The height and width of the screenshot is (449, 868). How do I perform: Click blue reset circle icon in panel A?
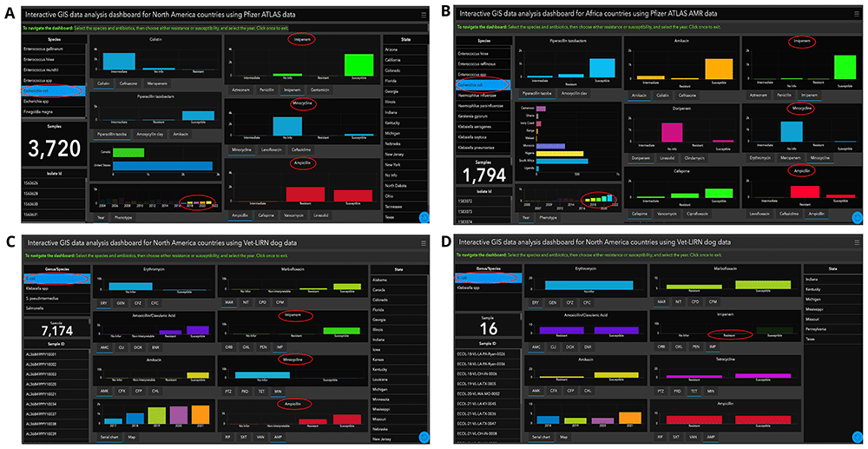[424, 216]
